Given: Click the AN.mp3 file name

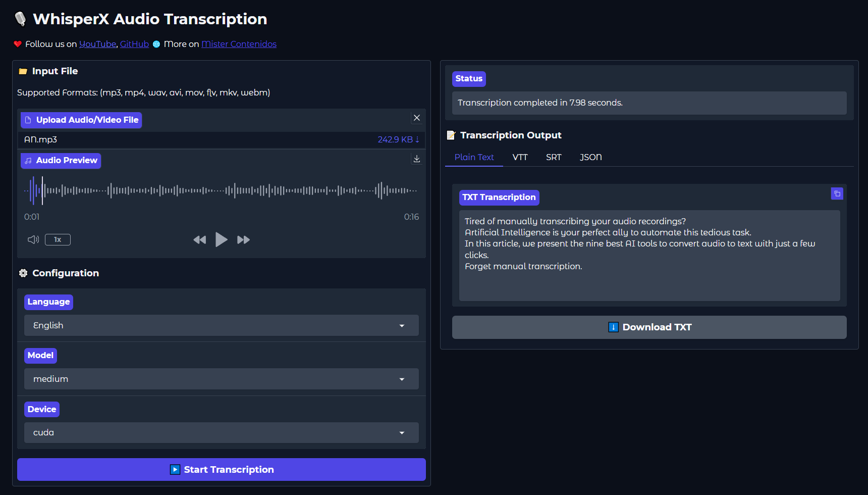Looking at the screenshot, I should tap(40, 139).
